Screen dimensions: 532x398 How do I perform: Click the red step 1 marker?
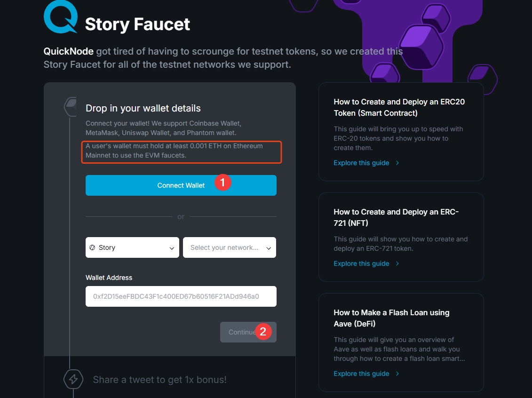(223, 182)
